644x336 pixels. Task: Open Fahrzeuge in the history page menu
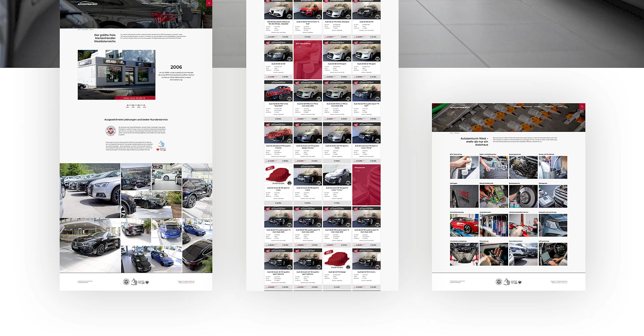[145, 3]
